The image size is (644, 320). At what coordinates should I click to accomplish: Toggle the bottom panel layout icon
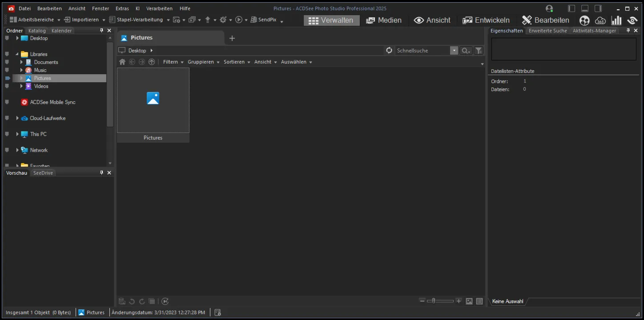point(585,8)
